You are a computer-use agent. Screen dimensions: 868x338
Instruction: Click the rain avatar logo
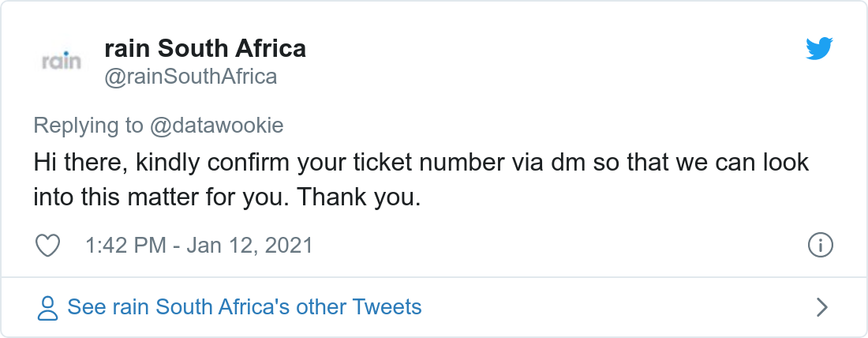pos(61,62)
